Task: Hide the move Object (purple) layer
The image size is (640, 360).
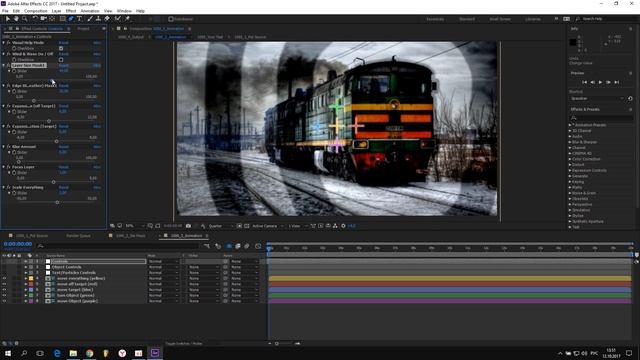Action: click(x=4, y=301)
